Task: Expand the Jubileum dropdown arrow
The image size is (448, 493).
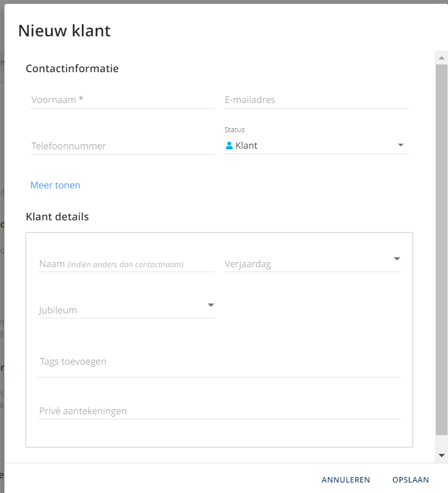Action: coord(210,305)
